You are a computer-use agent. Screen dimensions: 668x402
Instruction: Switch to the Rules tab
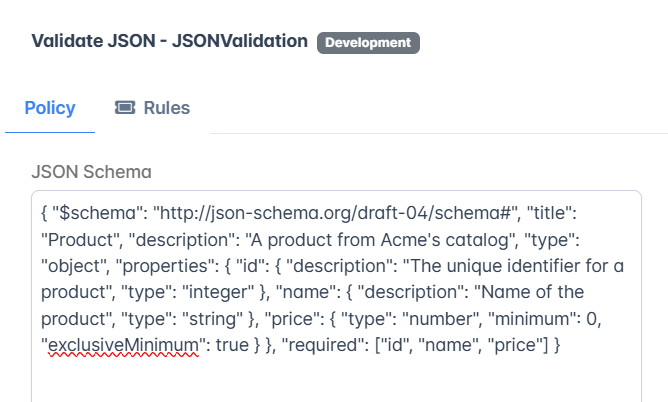coord(152,108)
